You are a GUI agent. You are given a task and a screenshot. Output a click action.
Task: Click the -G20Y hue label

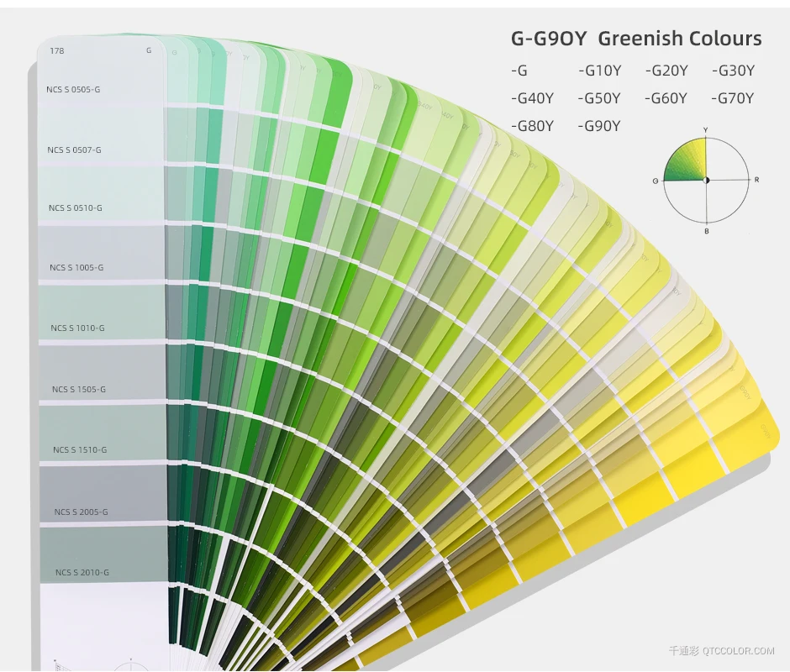[x=666, y=71]
